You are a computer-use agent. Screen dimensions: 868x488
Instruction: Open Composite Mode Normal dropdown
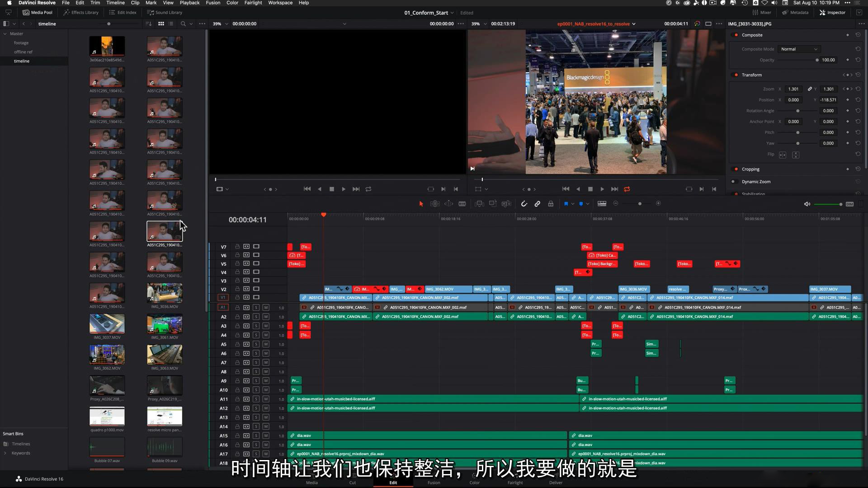[x=799, y=49]
